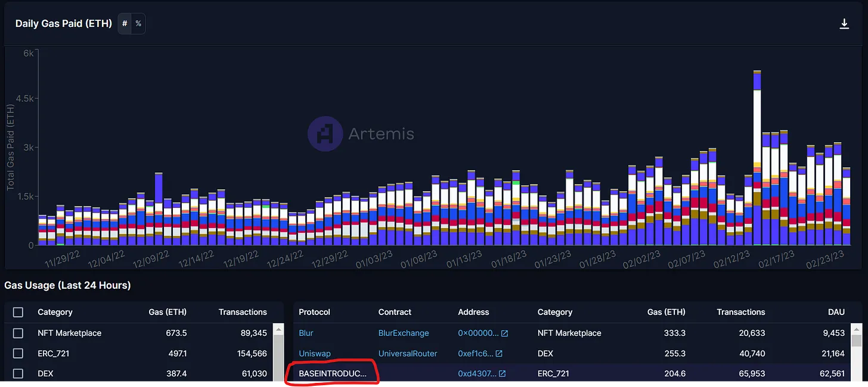
Task: Click the 01/03/23 date label on chart axis
Action: (x=374, y=260)
